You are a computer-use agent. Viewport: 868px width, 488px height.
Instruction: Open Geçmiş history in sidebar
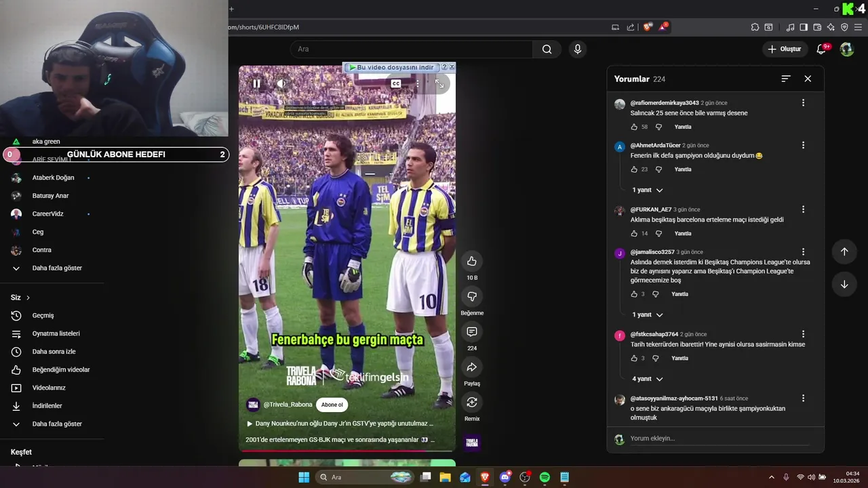43,316
